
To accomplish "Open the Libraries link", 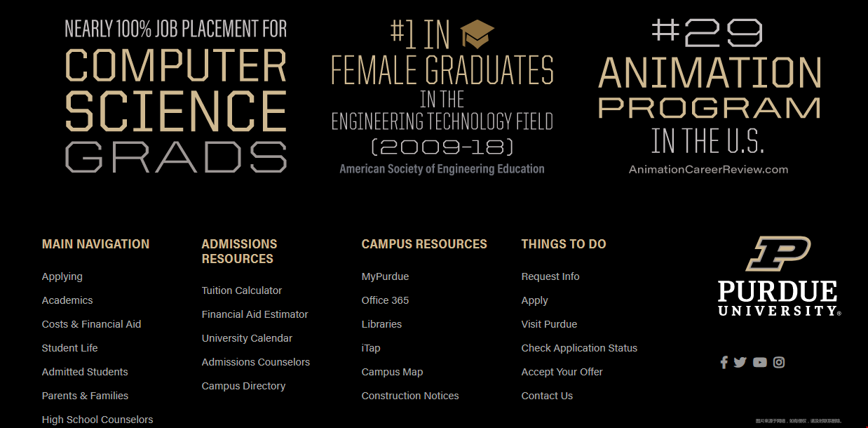I will pyautogui.click(x=382, y=324).
